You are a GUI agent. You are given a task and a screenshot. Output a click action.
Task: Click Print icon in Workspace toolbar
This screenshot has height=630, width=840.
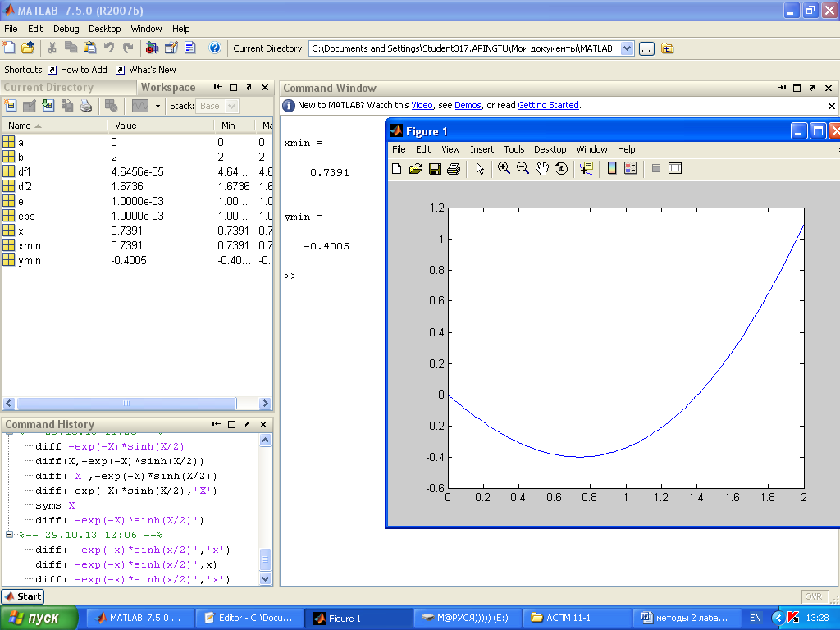(x=85, y=106)
